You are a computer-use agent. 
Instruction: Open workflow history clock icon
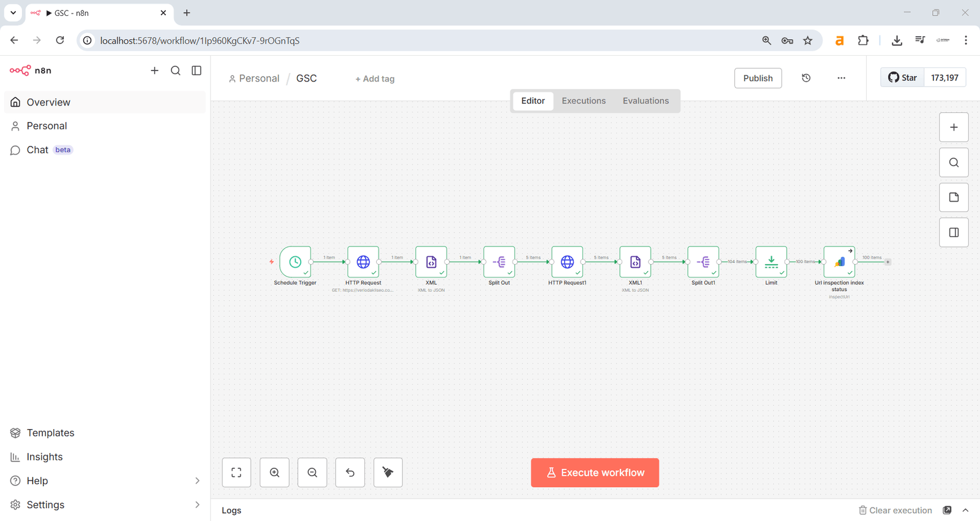(806, 78)
